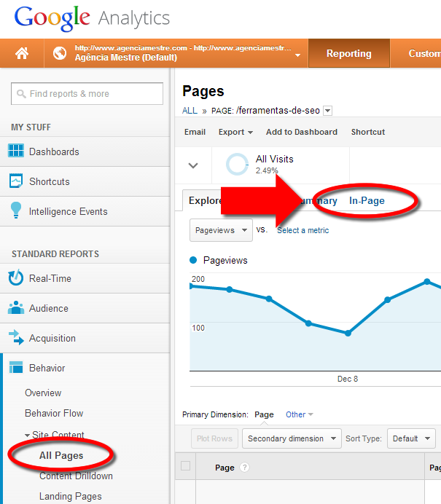441x504 pixels.
Task: Click the Find reports & more search box
Action: coord(87,93)
